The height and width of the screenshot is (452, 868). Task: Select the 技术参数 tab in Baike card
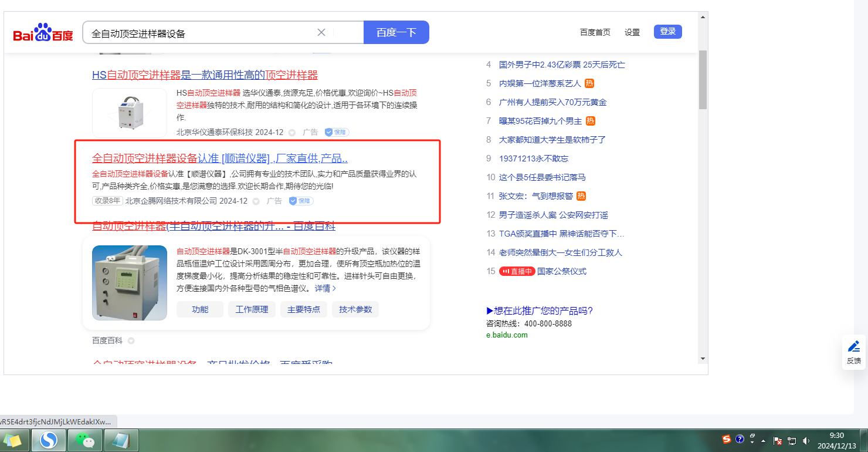[355, 309]
